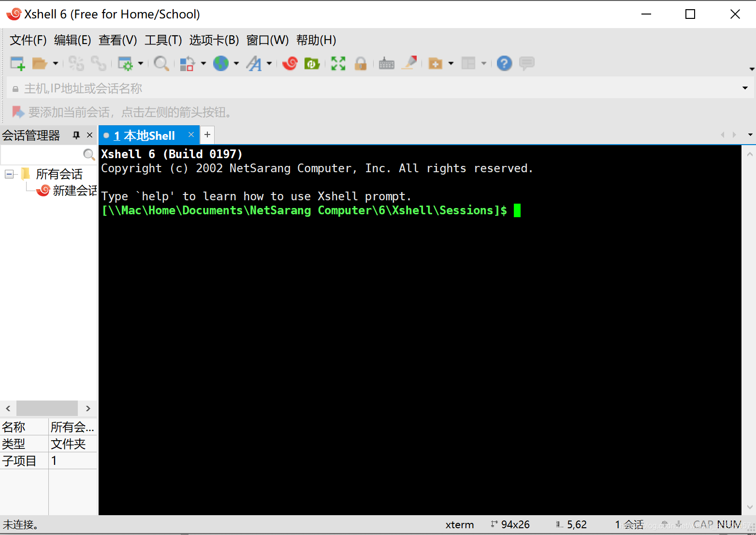Screen dimensions: 756x535
Task: Click the highlight marker pen icon
Action: tap(409, 63)
